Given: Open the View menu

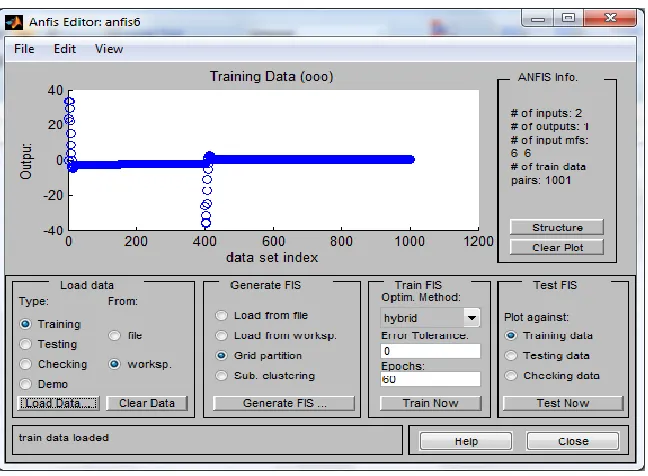Looking at the screenshot, I should coord(109,49).
